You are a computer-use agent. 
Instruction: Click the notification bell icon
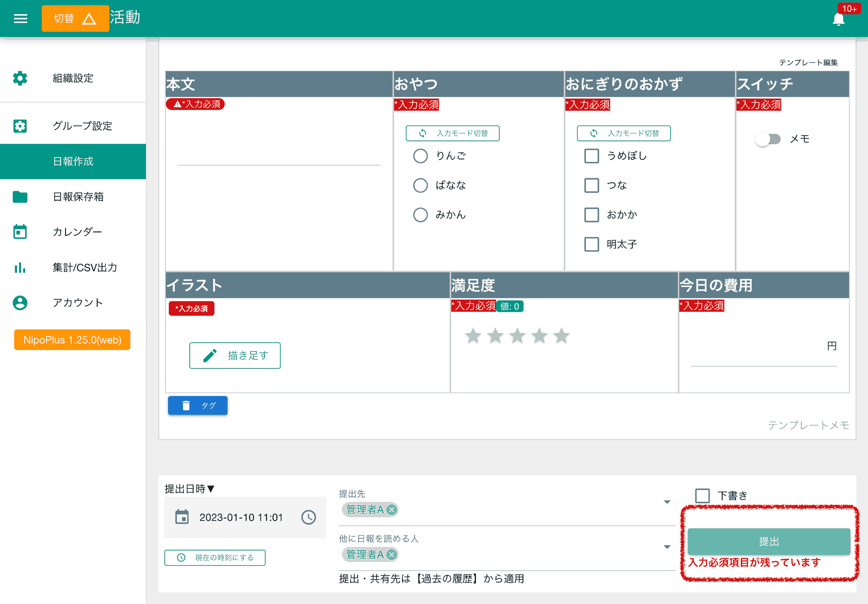tap(838, 19)
